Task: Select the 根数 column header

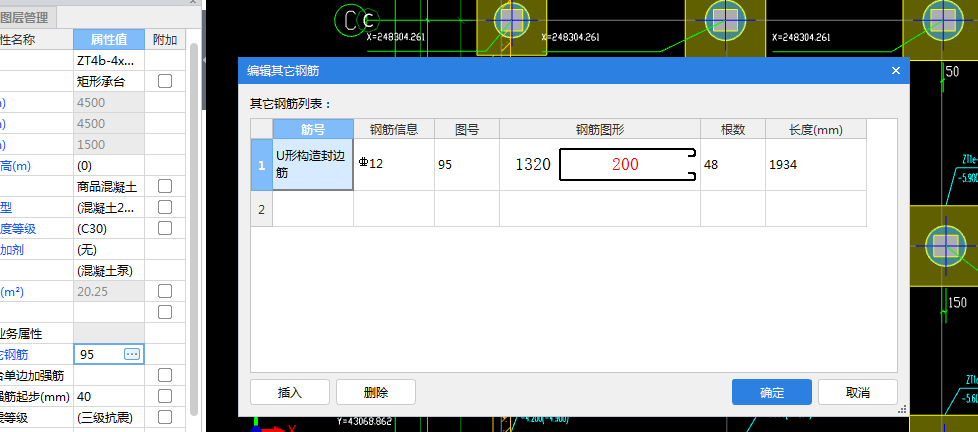Action: [733, 129]
